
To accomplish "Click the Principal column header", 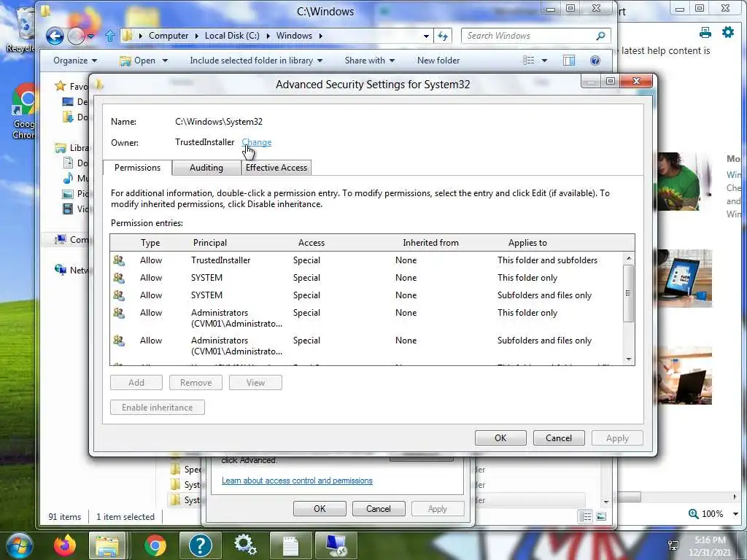I will pos(209,242).
